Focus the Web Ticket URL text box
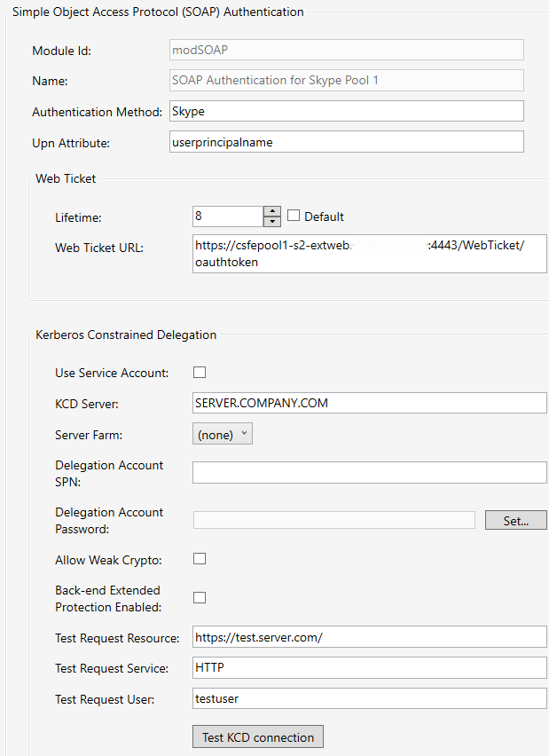This screenshot has width=549, height=756. [x=369, y=253]
